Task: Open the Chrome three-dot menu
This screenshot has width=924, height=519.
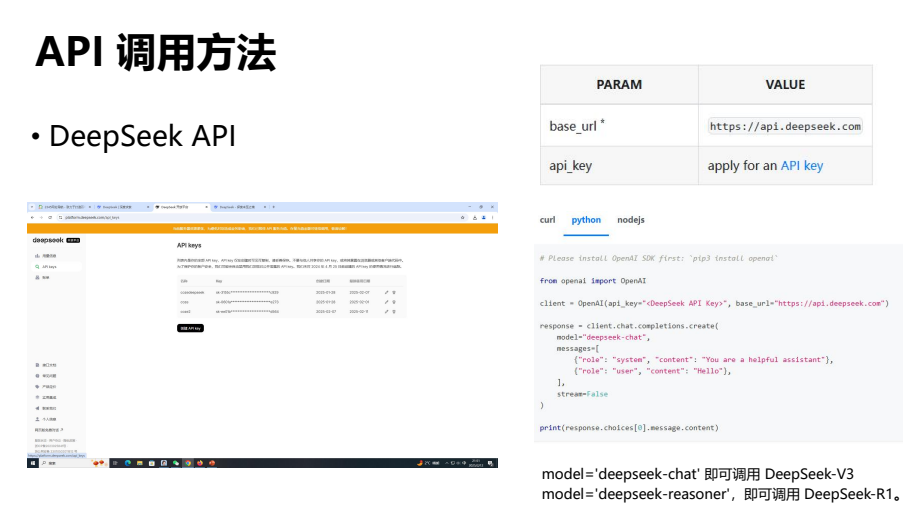Action: click(x=493, y=217)
